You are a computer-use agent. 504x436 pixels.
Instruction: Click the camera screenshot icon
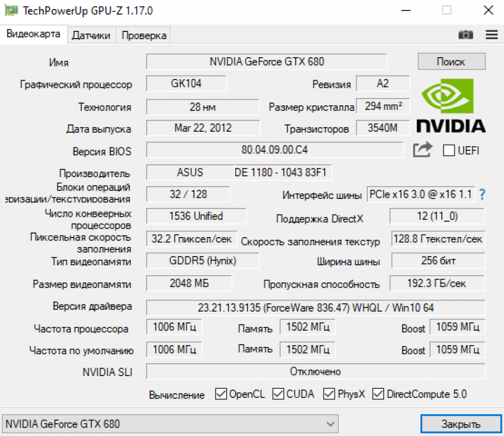[465, 35]
